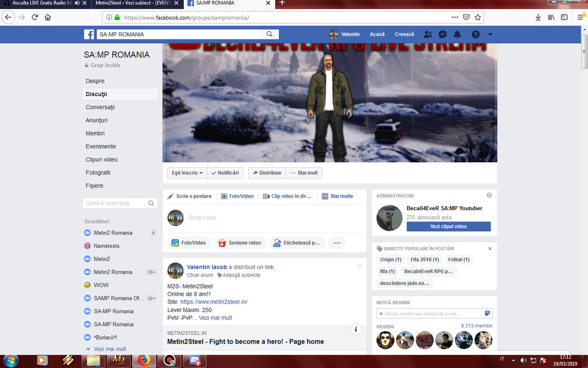The height and width of the screenshot is (368, 588).
Task: Click the Vezi clipul video button
Action: pyautogui.click(x=448, y=226)
